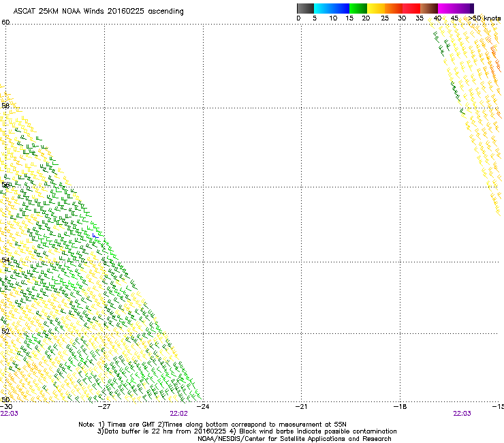Click the legend scale value '0'

[x=298, y=18]
